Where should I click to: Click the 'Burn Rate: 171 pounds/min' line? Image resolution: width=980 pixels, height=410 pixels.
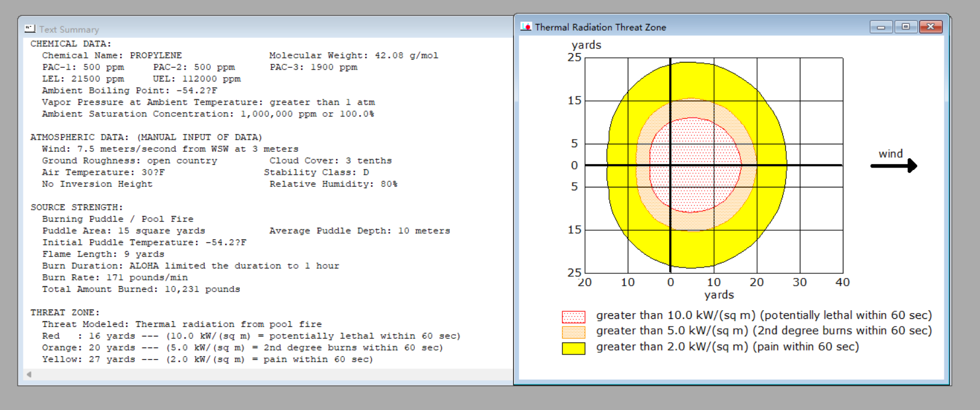click(x=115, y=277)
